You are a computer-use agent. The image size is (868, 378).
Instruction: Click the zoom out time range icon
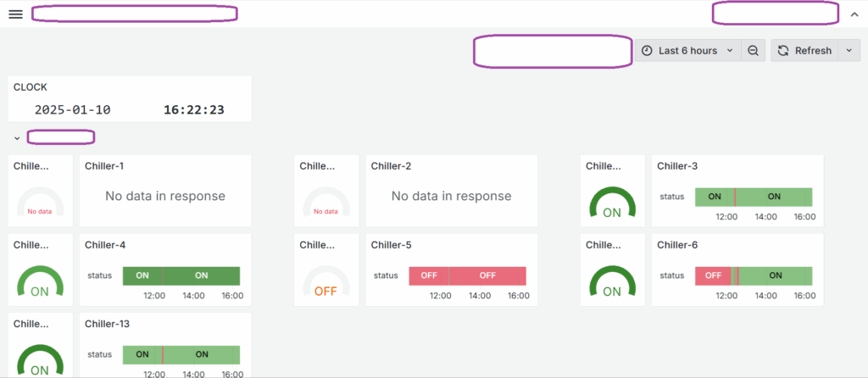753,50
